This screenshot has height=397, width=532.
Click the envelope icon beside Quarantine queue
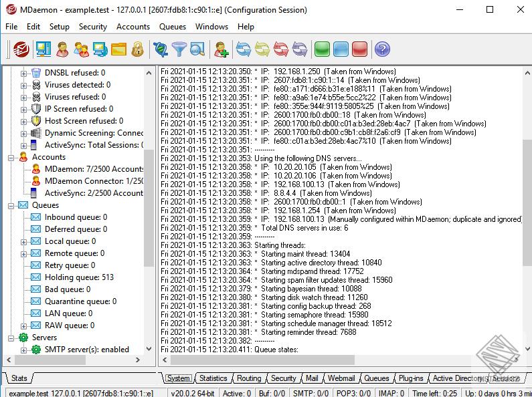coord(35,301)
